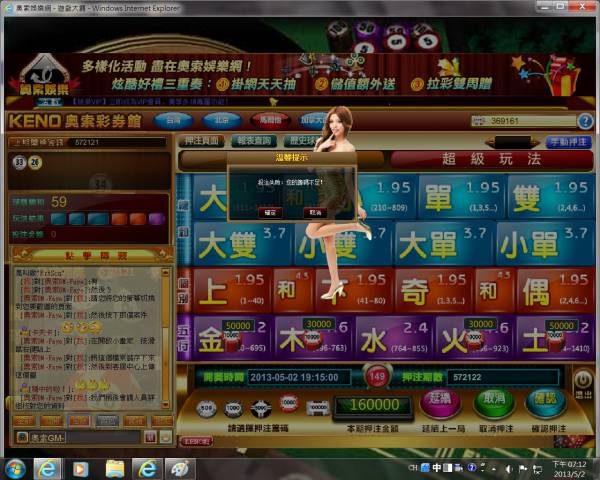Bet on 火 five elements tile
Screen dimensions: 600x480
pyautogui.click(x=475, y=338)
